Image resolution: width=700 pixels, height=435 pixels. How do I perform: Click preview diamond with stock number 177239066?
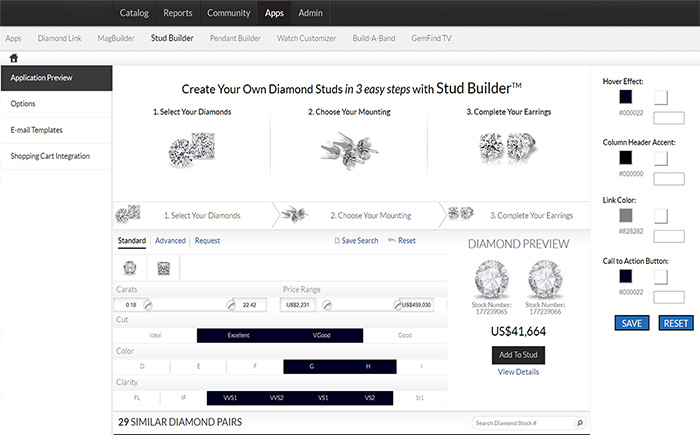coord(545,280)
